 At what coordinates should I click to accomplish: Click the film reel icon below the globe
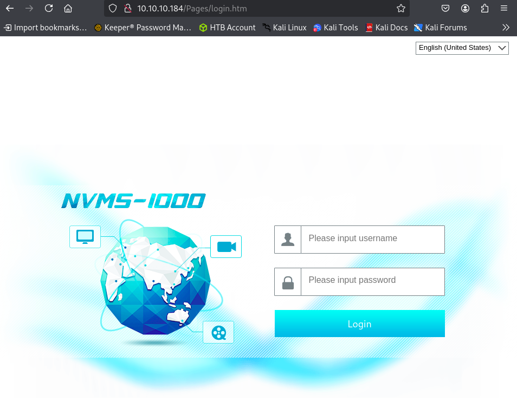218,332
